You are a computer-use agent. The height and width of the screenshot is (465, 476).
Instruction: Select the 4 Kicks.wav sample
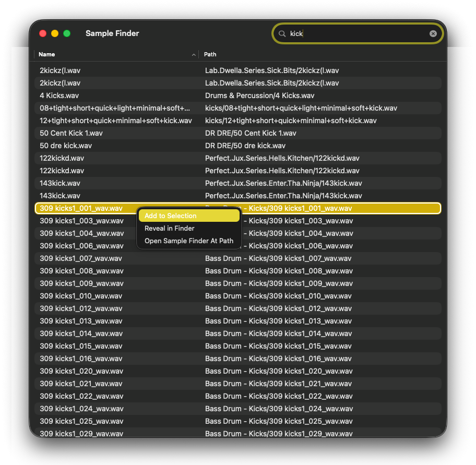point(64,96)
